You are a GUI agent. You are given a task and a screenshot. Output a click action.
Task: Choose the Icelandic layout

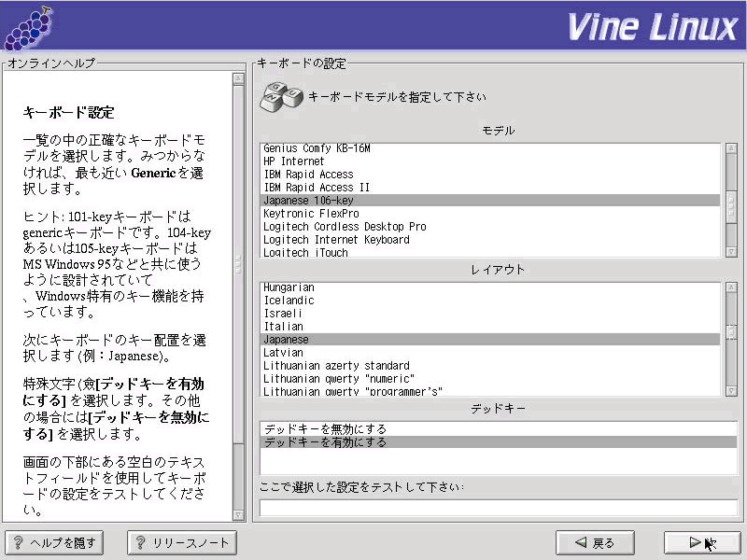pyautogui.click(x=489, y=301)
